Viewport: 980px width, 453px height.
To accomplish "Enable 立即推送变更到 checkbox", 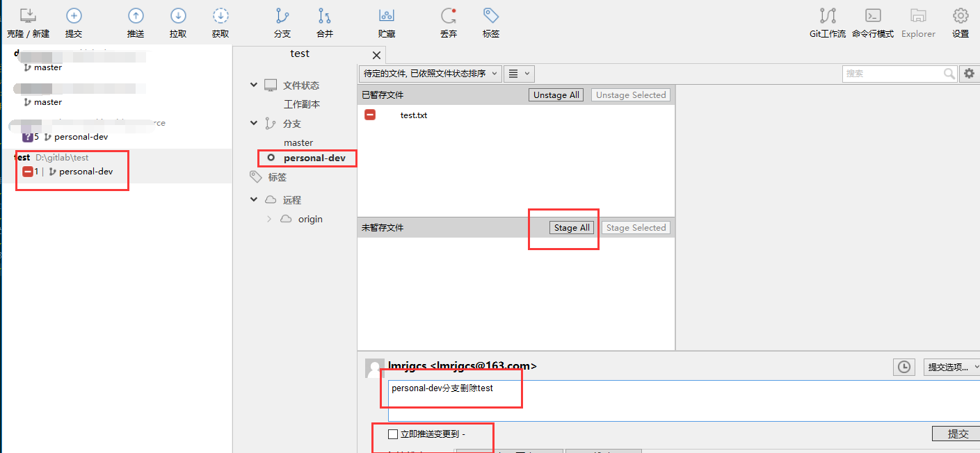I will (394, 434).
